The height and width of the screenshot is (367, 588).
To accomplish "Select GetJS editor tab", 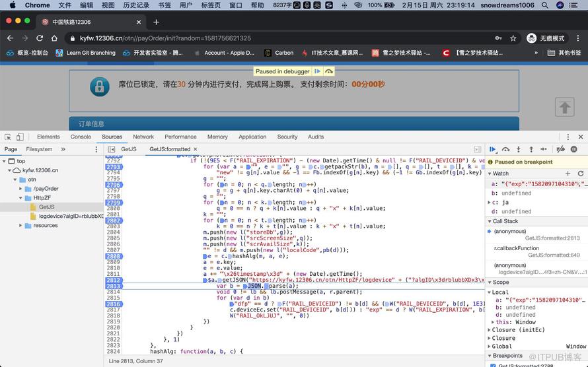I will [129, 149].
